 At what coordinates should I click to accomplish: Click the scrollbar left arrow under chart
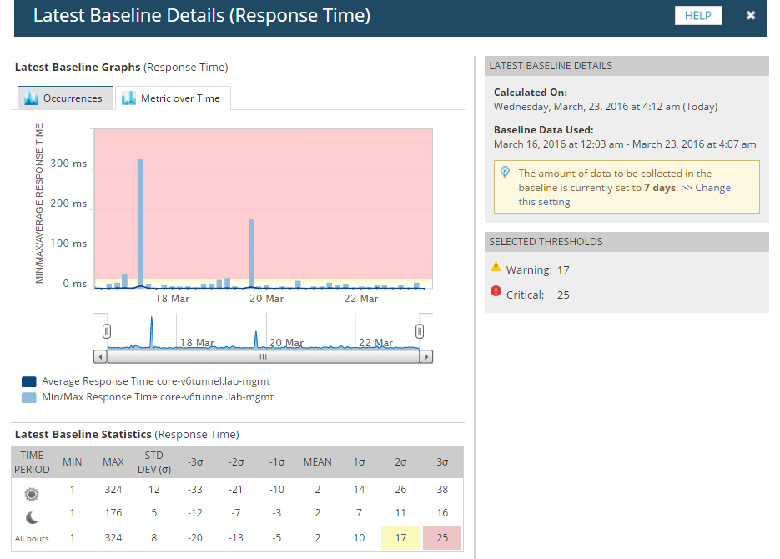(x=99, y=355)
